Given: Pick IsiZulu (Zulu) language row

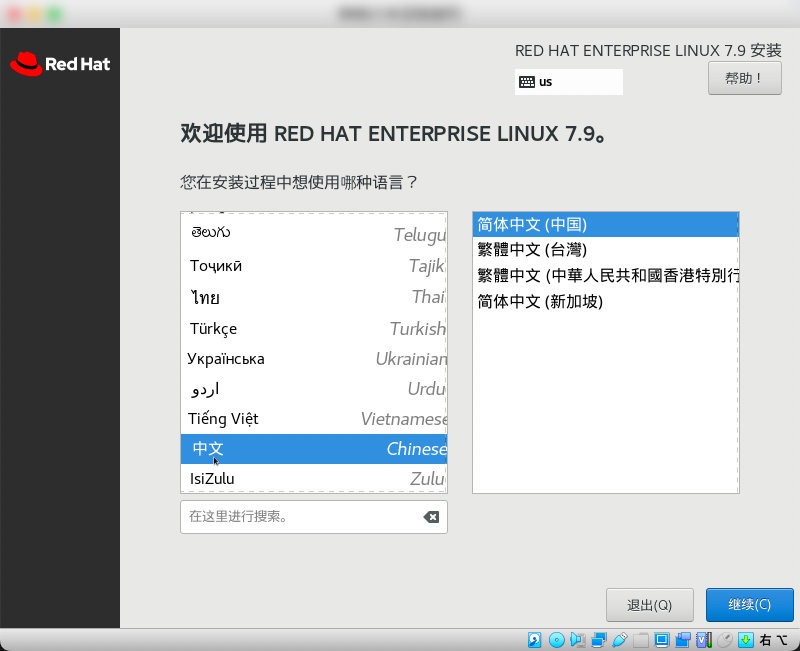Looking at the screenshot, I should pyautogui.click(x=314, y=479).
